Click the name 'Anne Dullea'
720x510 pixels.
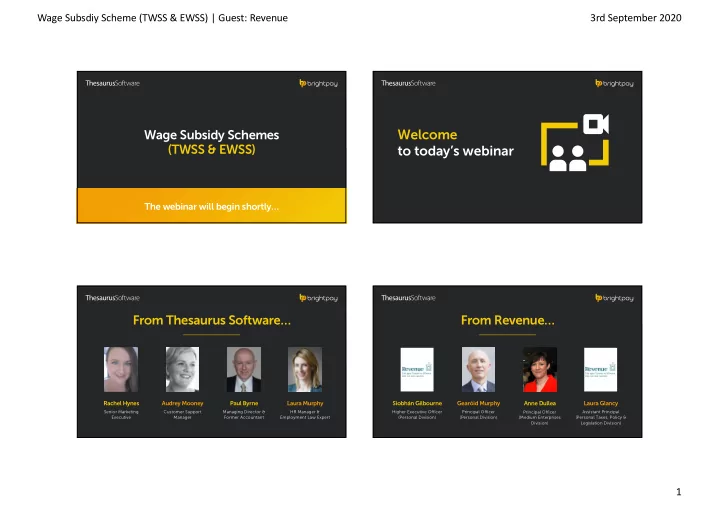(x=540, y=403)
